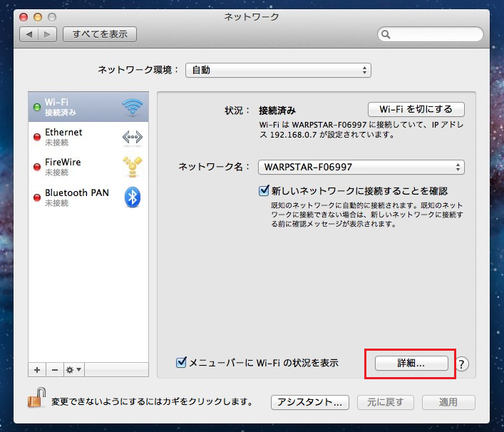This screenshot has width=504, height=432.
Task: Select Bluetooth PAN service in list
Action: [x=77, y=197]
